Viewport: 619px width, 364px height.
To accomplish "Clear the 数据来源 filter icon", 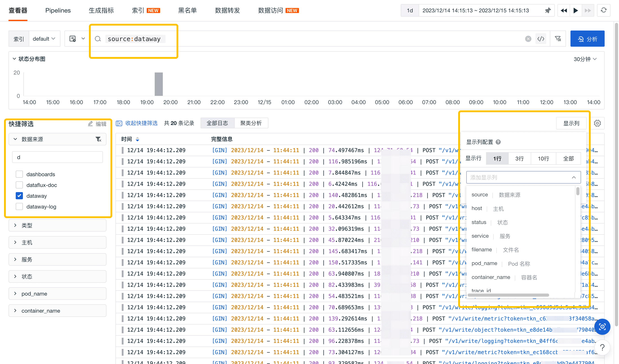I will click(x=98, y=139).
